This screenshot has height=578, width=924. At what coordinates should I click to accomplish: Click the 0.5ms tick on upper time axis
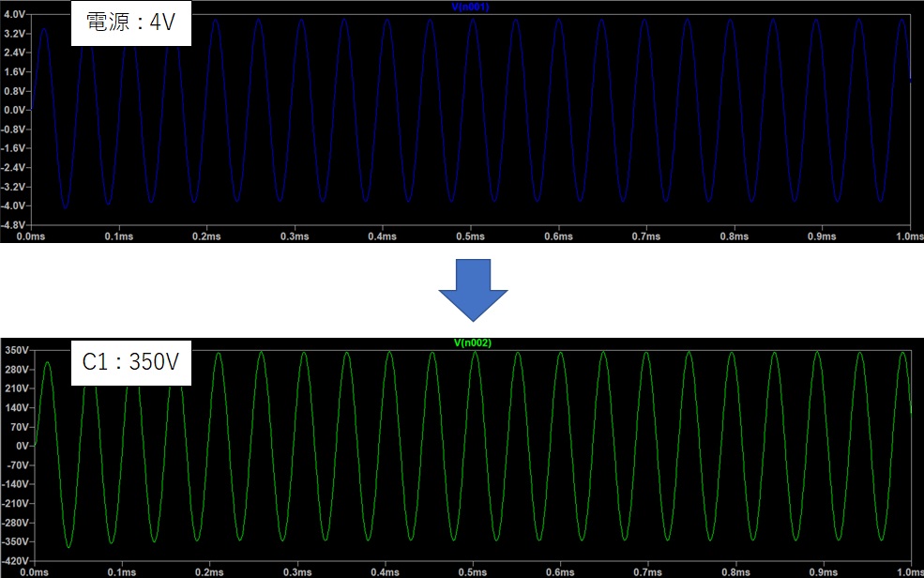point(471,236)
